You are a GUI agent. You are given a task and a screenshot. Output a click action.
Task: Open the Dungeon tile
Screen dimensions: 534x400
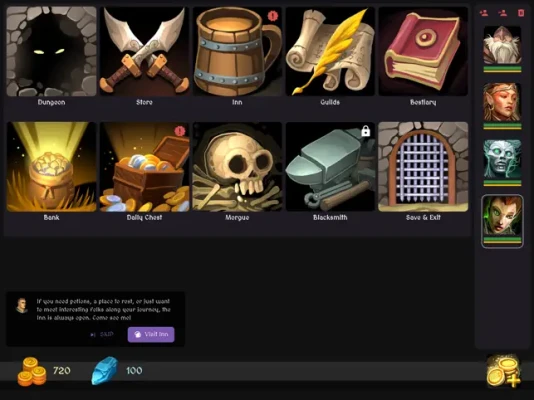coord(51,51)
